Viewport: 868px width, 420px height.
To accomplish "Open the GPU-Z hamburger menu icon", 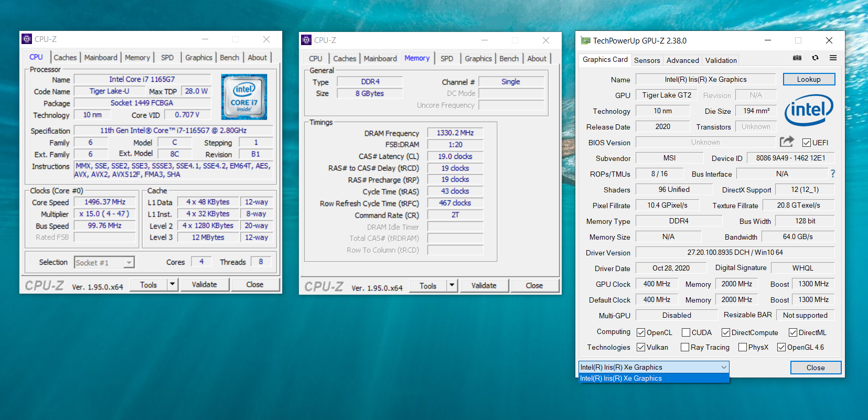I will pos(833,58).
